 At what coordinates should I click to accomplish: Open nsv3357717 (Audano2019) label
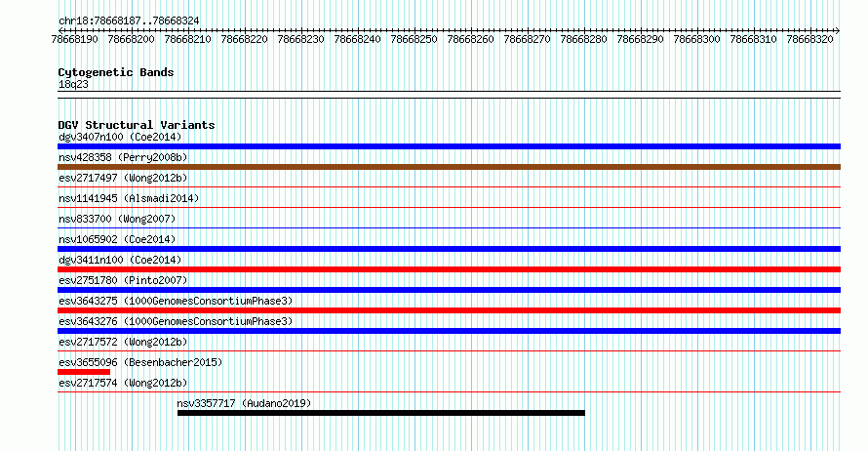tap(244, 403)
